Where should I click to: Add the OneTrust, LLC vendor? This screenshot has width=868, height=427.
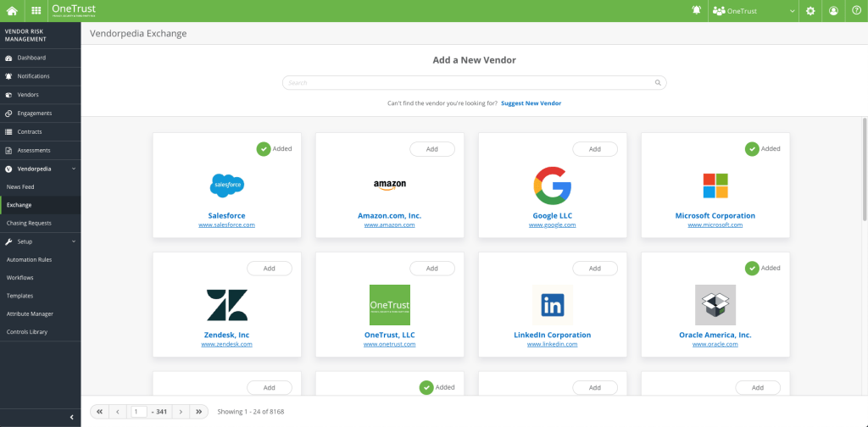[432, 269]
